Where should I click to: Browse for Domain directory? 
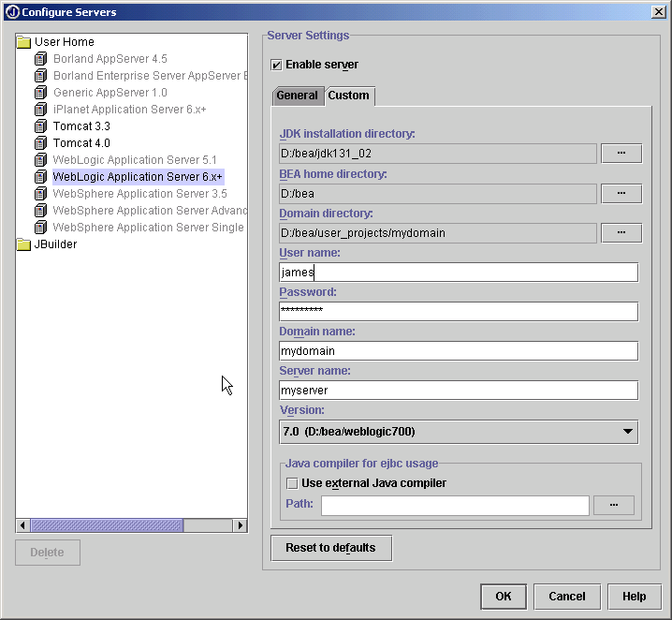tap(621, 233)
